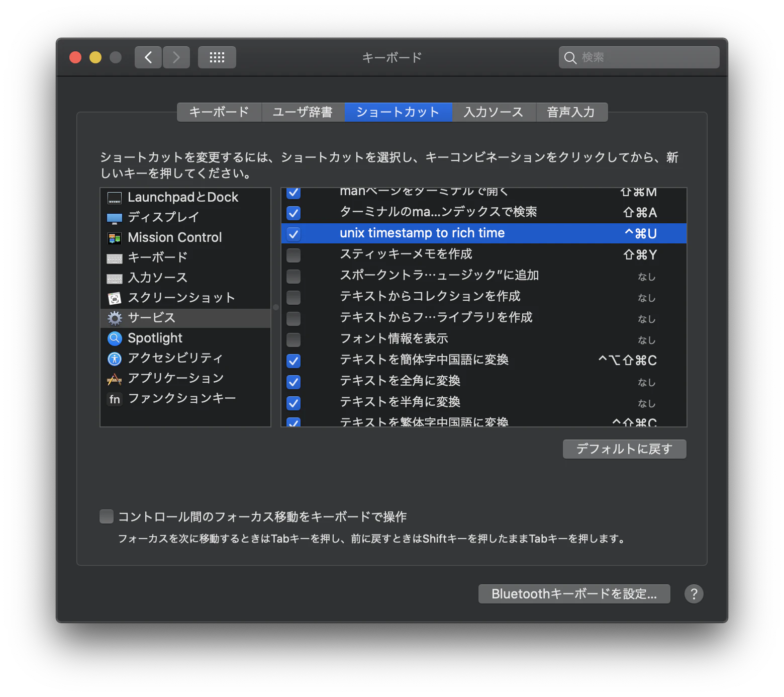Select the テキストからフ…ライブラリを作成 row
This screenshot has height=697, width=784.
pyautogui.click(x=484, y=318)
